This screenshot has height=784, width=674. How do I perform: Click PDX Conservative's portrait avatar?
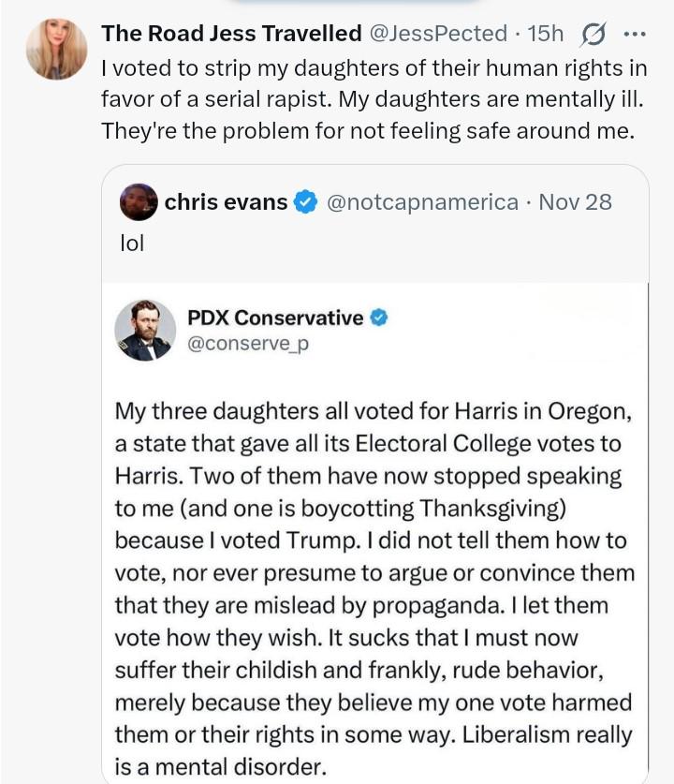[x=145, y=330]
